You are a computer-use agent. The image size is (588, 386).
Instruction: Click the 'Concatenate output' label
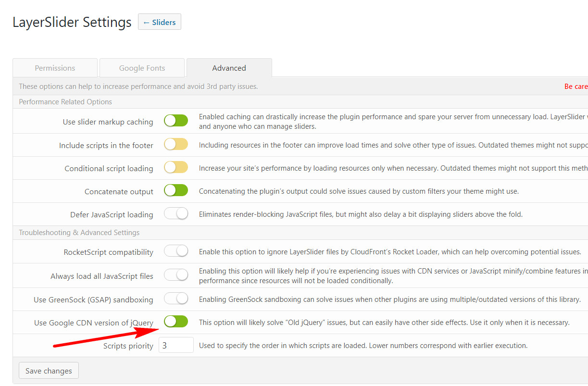119,191
